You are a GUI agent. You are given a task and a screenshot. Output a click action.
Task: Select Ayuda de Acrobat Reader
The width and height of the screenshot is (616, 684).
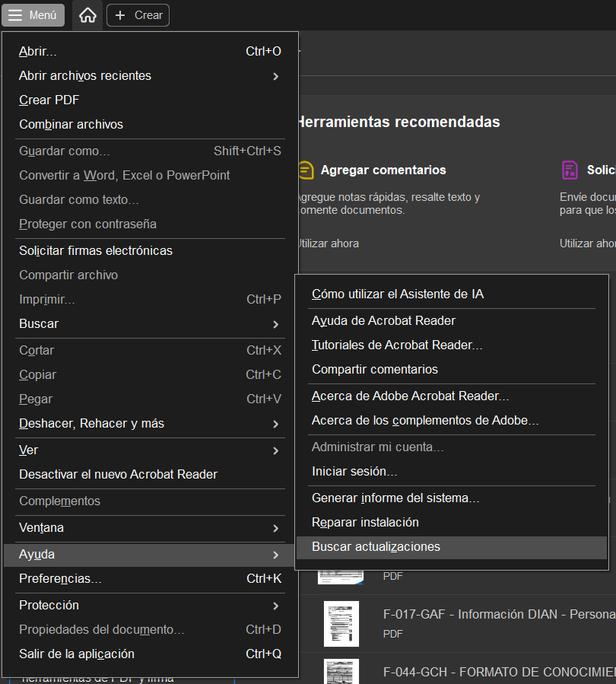coord(452,321)
